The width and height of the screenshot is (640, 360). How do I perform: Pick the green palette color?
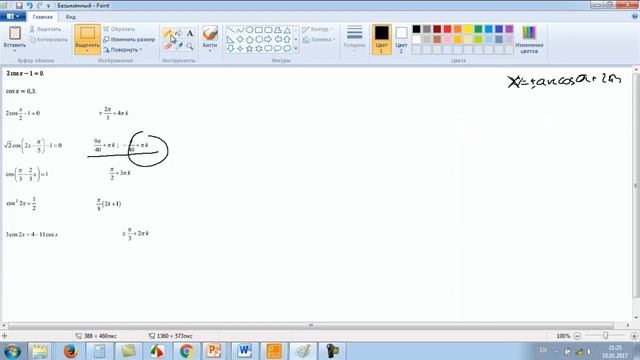click(478, 29)
